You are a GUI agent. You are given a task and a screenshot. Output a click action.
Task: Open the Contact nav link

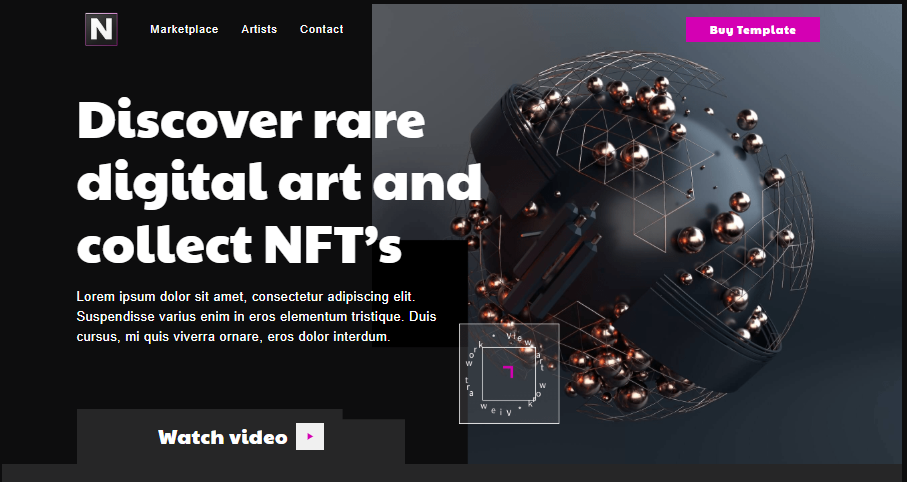(321, 30)
